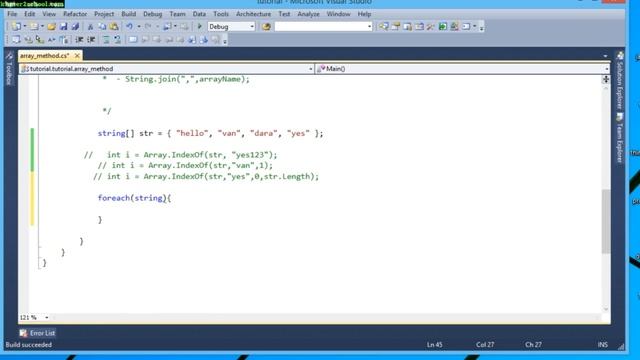Click the string[] str declaration line
This screenshot has width=640, height=360.
pos(210,133)
